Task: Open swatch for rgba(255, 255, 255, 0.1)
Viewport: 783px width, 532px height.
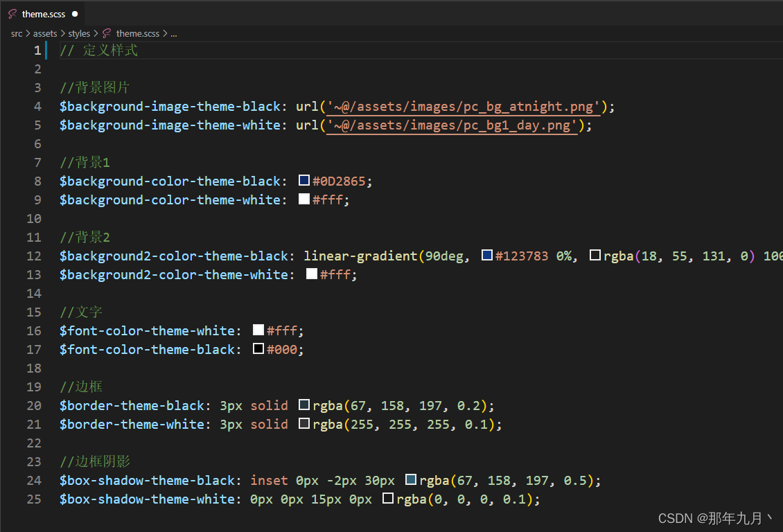Action: (x=304, y=423)
